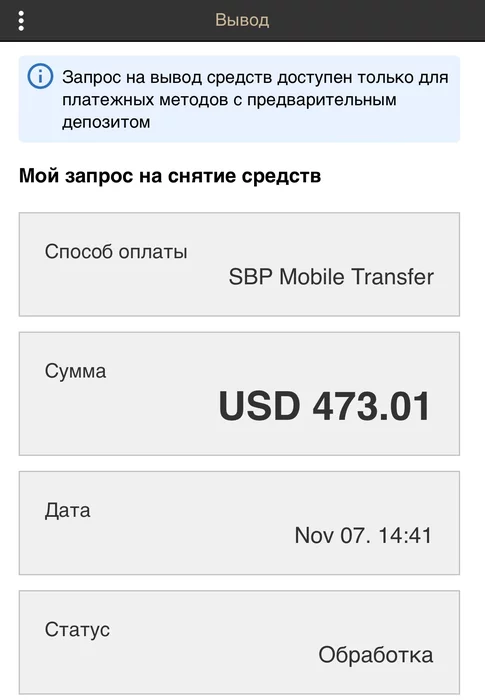Click the word депозитом in the banner
This screenshot has height=700, width=485.
(106, 122)
